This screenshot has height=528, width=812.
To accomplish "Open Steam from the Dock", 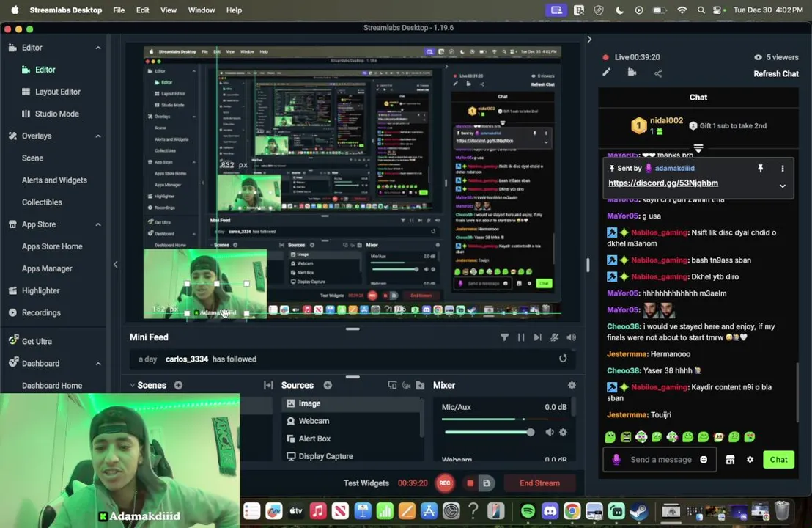I will [x=638, y=511].
